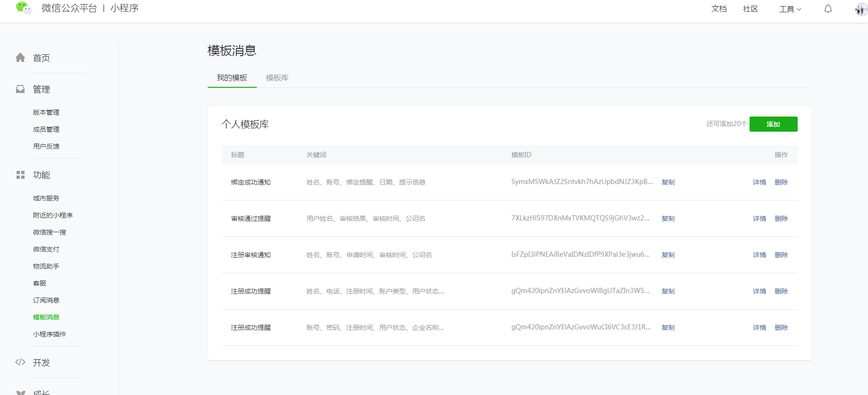The height and width of the screenshot is (395, 868).
Task: Copy template ID for 绑定成功通知
Action: 668,182
